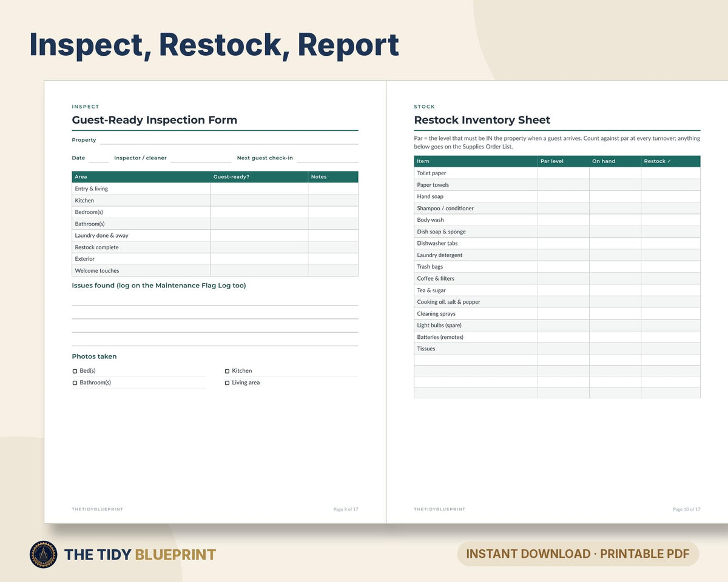Image resolution: width=728 pixels, height=582 pixels.
Task: Click the Inspect, Restock, Report title
Action: 214,45
